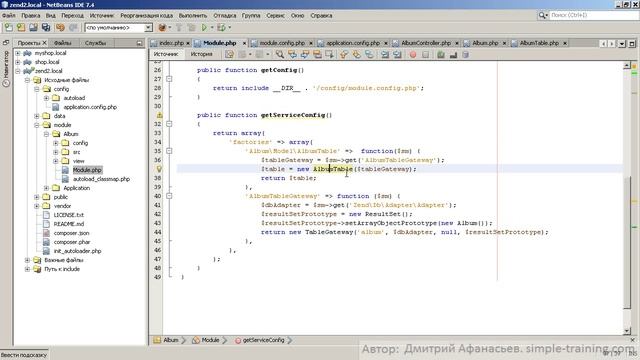This screenshot has height=360, width=640.
Task: Click the warning icon at line 31
Action: [159, 115]
